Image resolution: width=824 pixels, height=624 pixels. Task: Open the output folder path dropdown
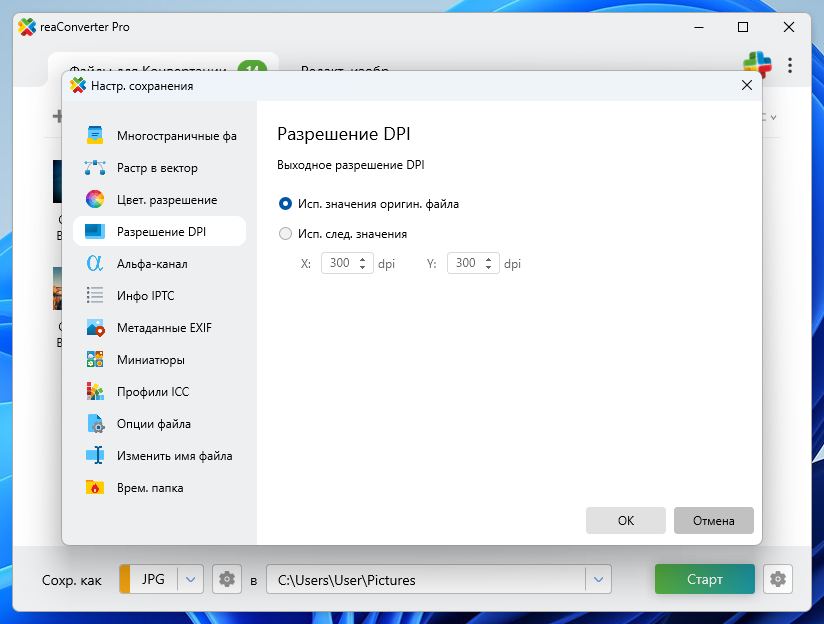tap(598, 579)
